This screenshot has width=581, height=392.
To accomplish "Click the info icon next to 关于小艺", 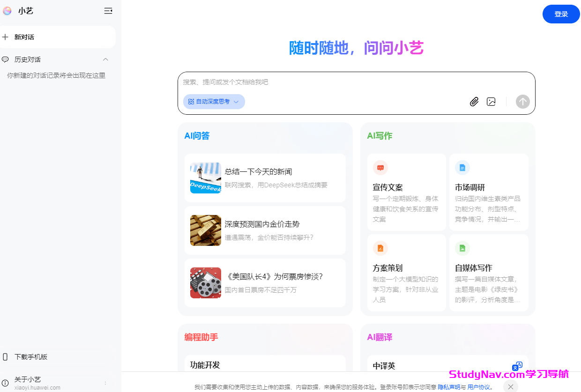I will [x=5, y=383].
